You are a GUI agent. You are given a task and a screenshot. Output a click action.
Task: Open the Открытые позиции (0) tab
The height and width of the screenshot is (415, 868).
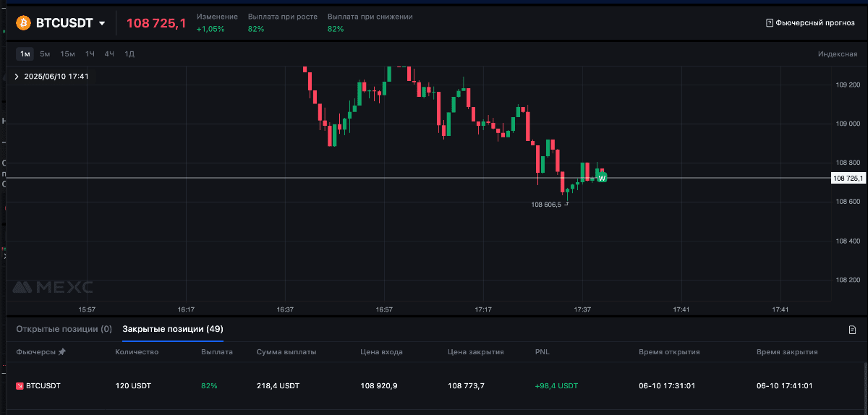[x=64, y=329]
